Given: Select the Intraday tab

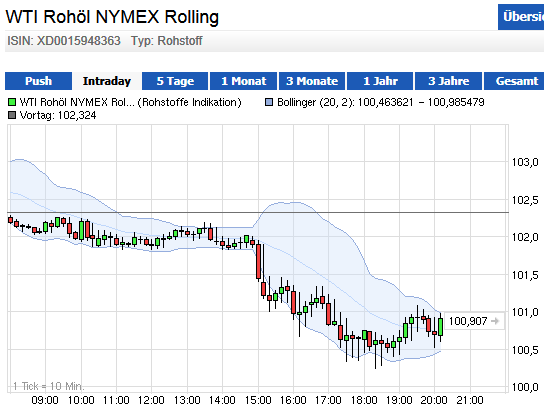Looking at the screenshot, I should (x=107, y=81).
